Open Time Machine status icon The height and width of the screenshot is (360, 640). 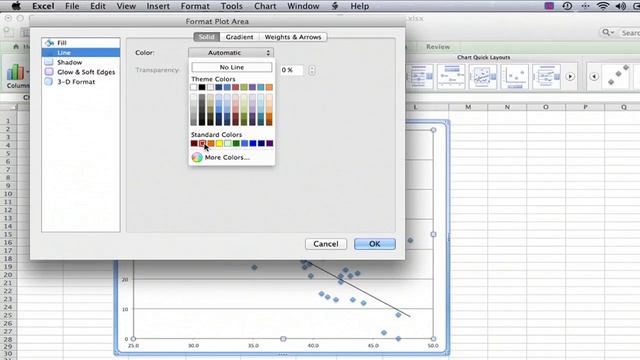coord(567,6)
